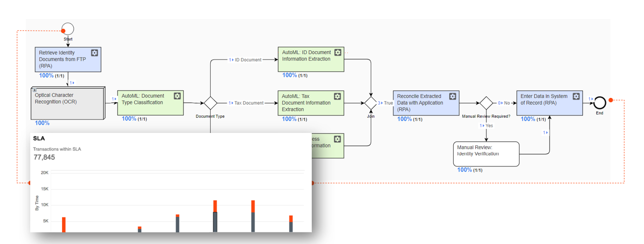The image size is (644, 244).
Task: Click 100% under ID Document Information Extraction
Action: [289, 75]
